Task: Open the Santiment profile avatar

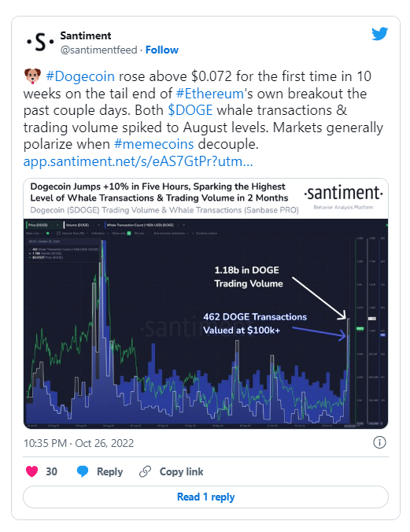Action: click(40, 42)
